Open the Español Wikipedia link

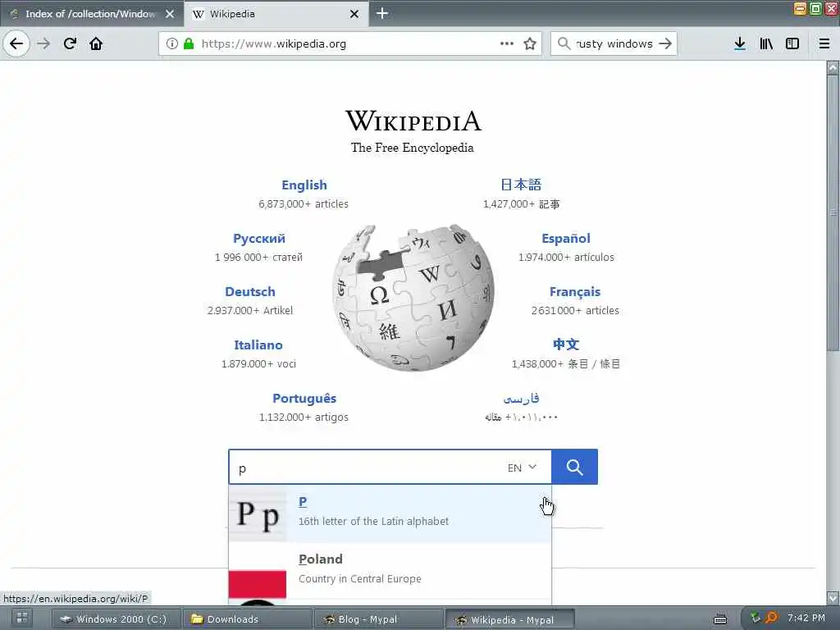tap(566, 239)
